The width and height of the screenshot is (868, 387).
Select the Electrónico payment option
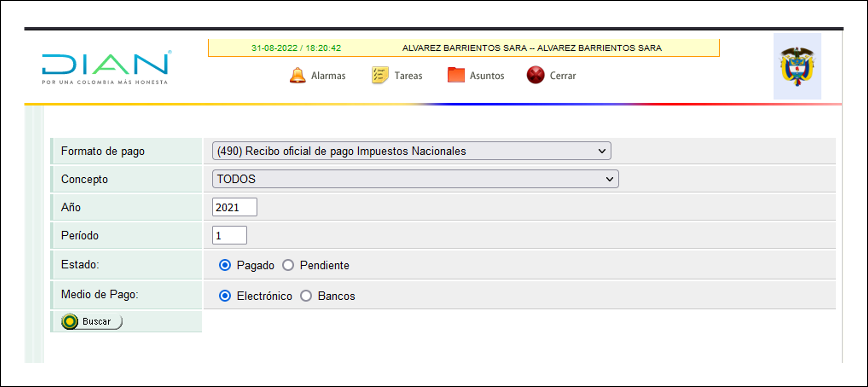pyautogui.click(x=225, y=296)
